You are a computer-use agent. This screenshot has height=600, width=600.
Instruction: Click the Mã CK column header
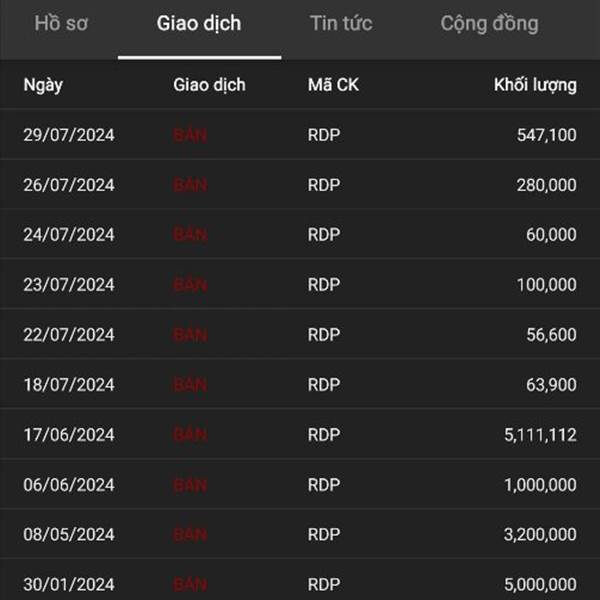333,85
